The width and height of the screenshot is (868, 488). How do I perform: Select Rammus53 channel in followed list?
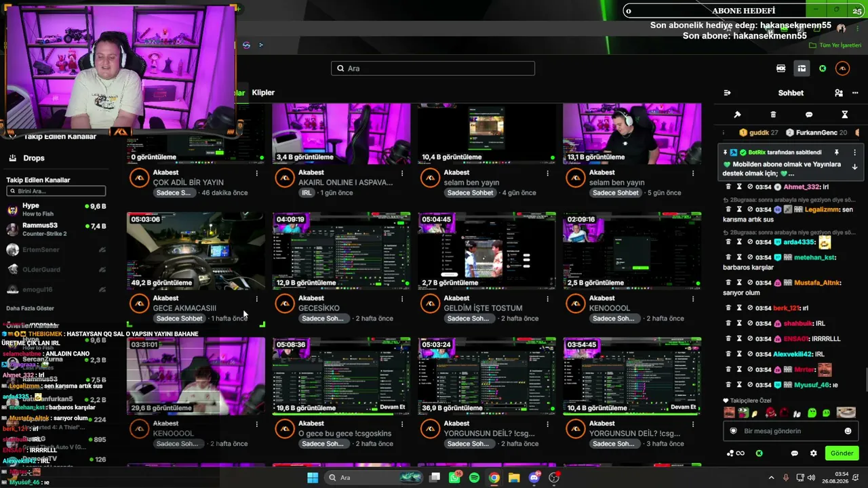point(56,229)
